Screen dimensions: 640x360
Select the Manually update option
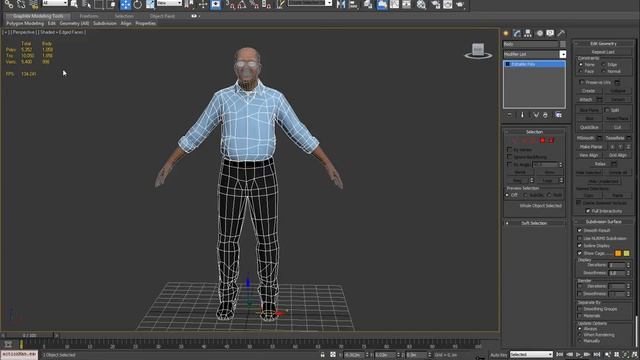click(x=580, y=341)
